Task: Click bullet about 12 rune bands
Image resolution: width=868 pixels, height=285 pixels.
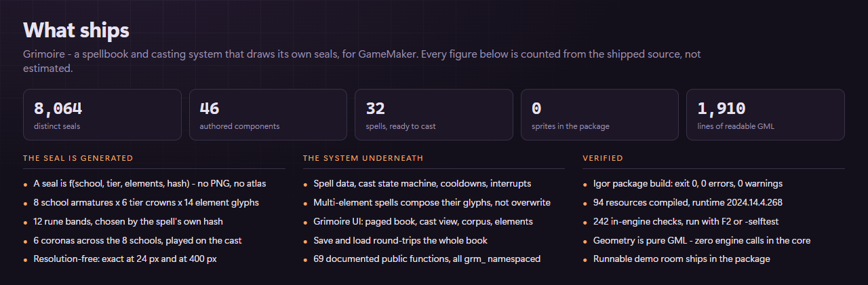Action: (128, 221)
